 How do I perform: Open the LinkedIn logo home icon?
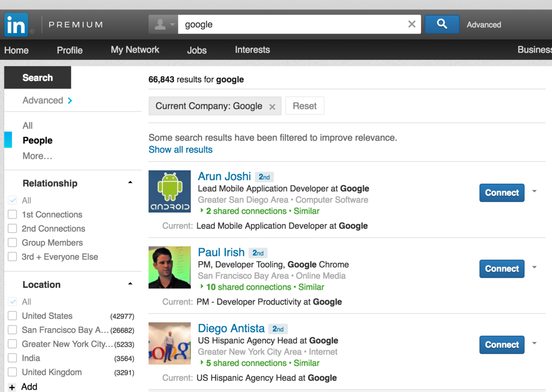tap(16, 24)
